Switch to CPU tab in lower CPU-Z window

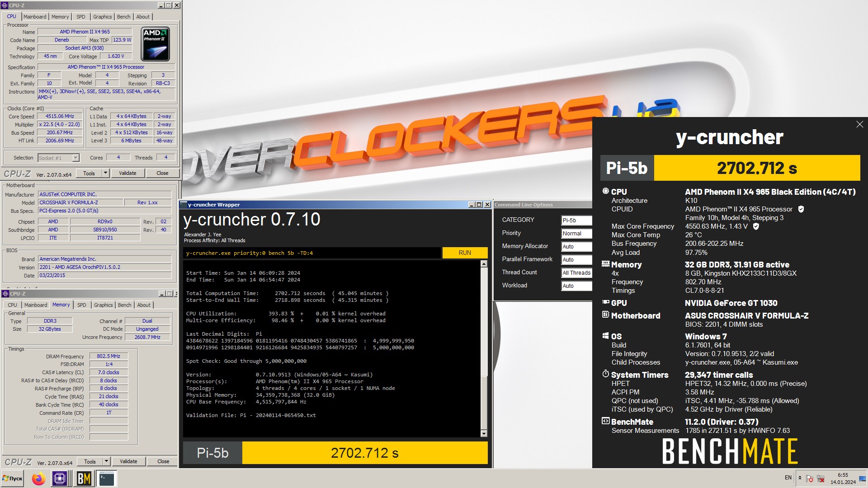13,305
